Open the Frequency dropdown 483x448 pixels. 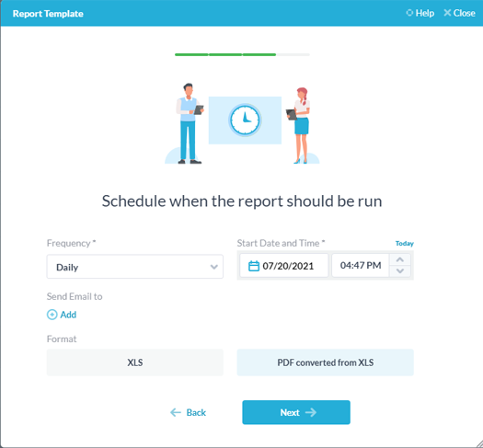pos(135,267)
